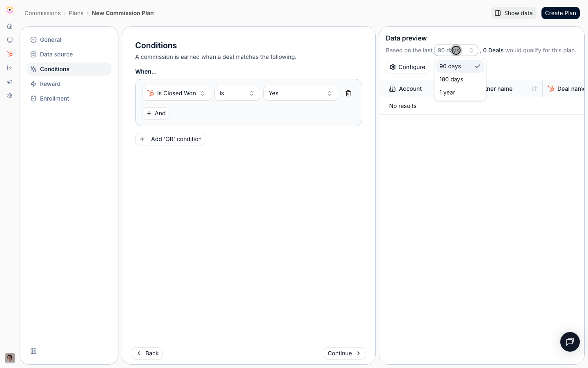Open the analytics chart icon in the left rail
588x368 pixels.
point(10,68)
